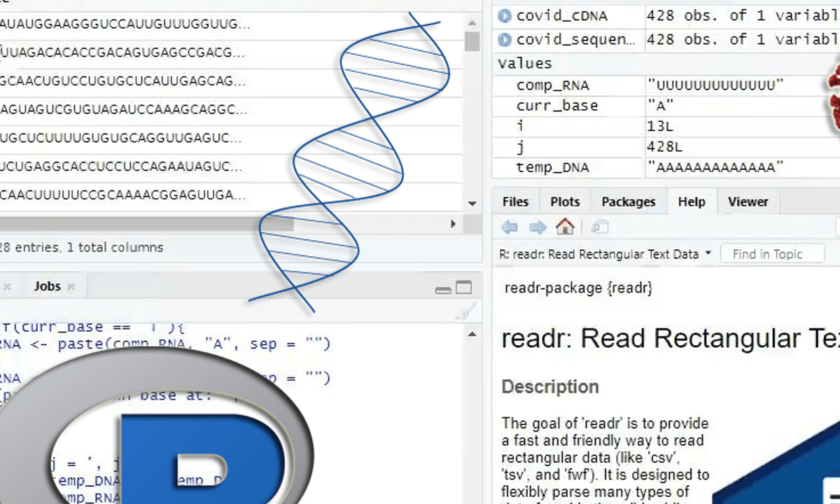Go back in the Help pane history

point(510,227)
